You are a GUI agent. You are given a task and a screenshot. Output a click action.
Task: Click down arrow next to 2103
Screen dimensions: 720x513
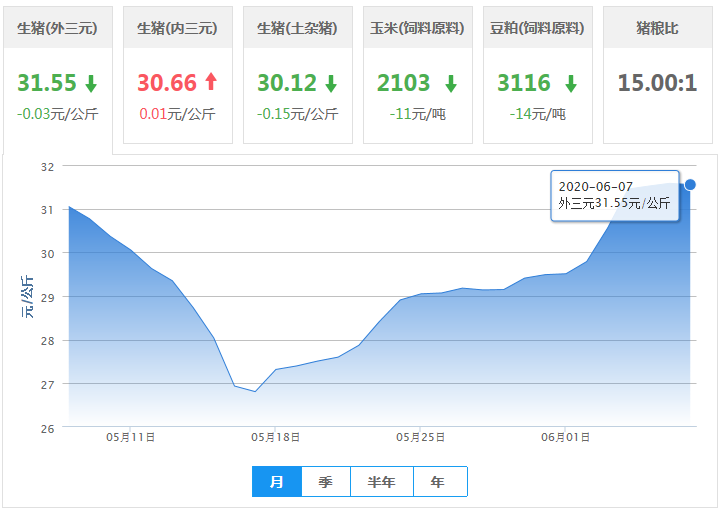point(451,83)
